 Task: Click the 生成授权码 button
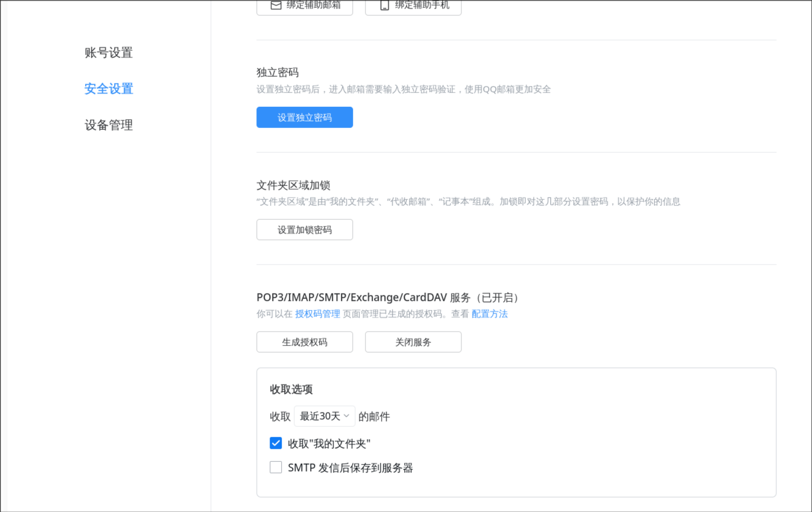tap(305, 342)
